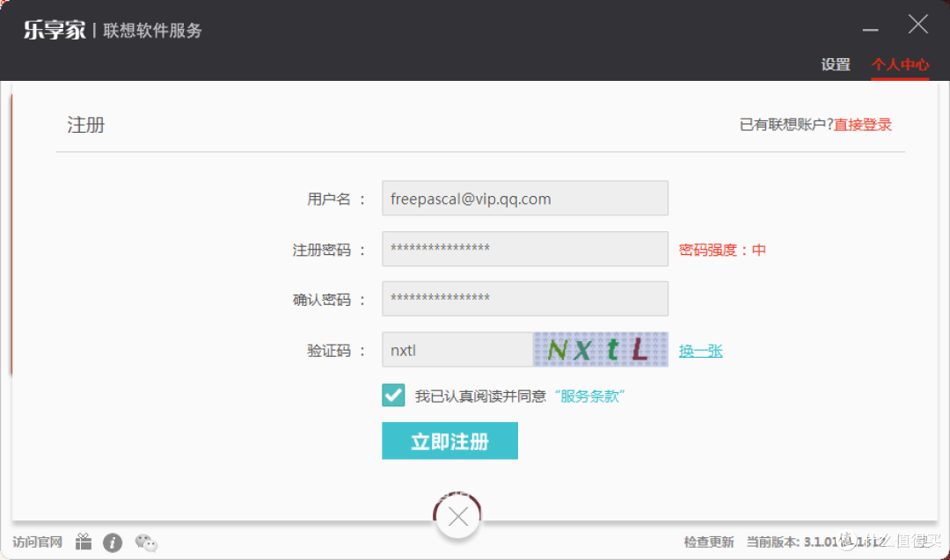Open the 直接登录 link
Image resolution: width=950 pixels, height=560 pixels.
pos(863,125)
